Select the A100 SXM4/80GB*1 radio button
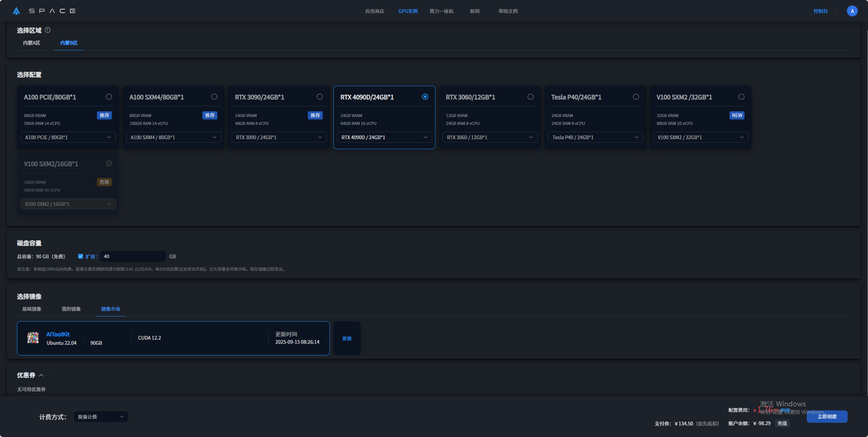This screenshot has width=868, height=437. [214, 96]
